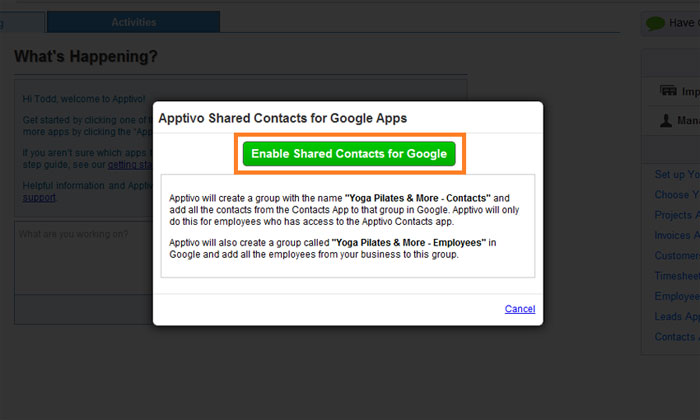Open the 'Choose' link in right sidebar
Screen dimensions: 700x420
(676, 195)
